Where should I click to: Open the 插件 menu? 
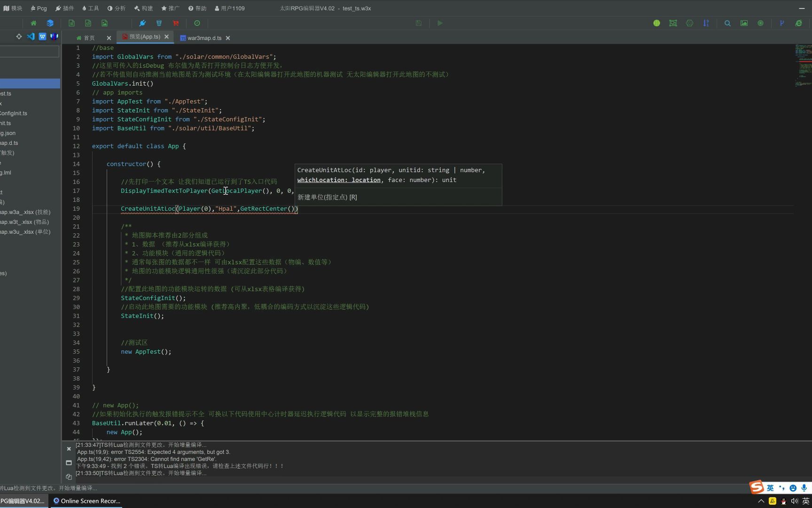64,8
